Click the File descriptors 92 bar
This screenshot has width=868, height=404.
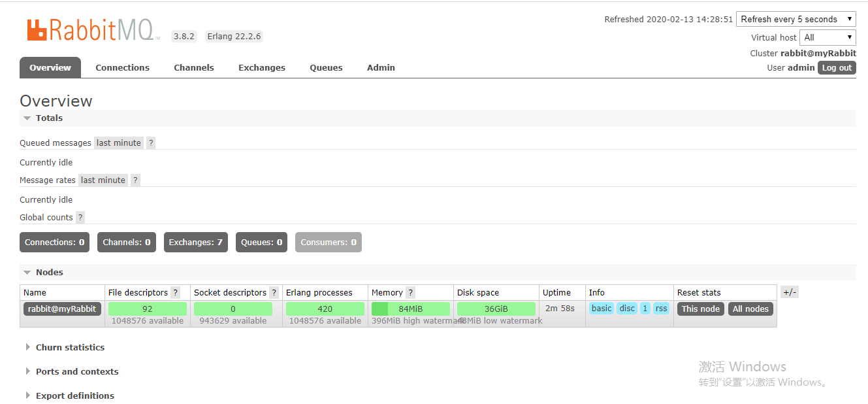(x=148, y=309)
